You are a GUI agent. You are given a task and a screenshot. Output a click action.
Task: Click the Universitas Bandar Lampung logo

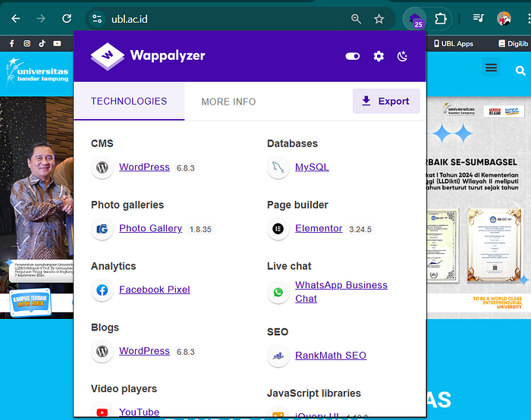37,73
